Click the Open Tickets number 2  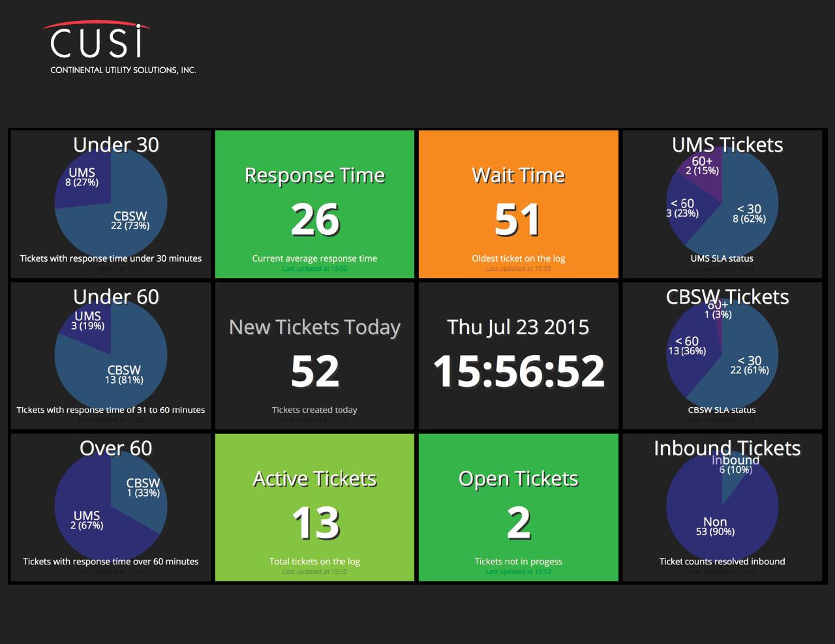(518, 521)
